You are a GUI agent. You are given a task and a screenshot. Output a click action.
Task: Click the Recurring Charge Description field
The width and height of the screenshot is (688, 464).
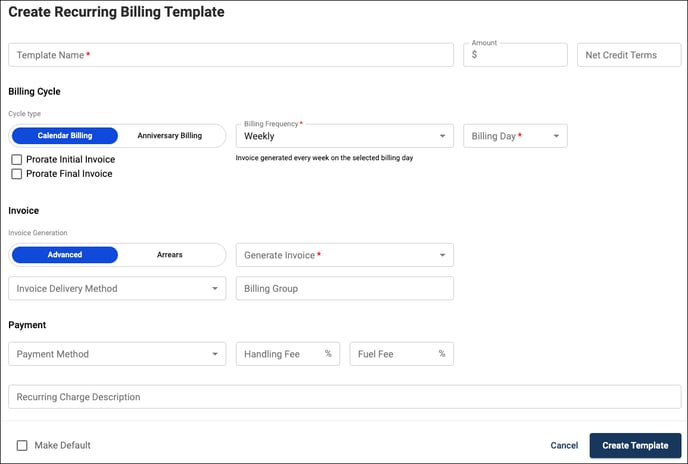point(345,397)
